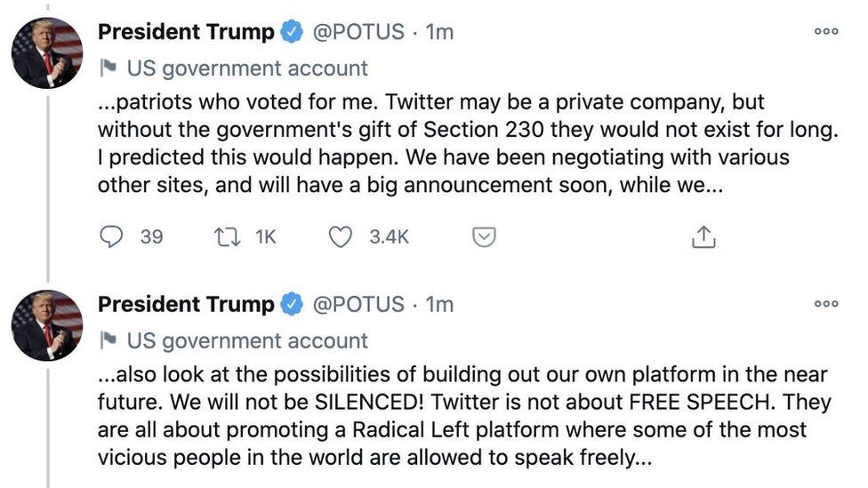
Task: Open profile photo on the SILENCED tweet
Action: click(46, 324)
